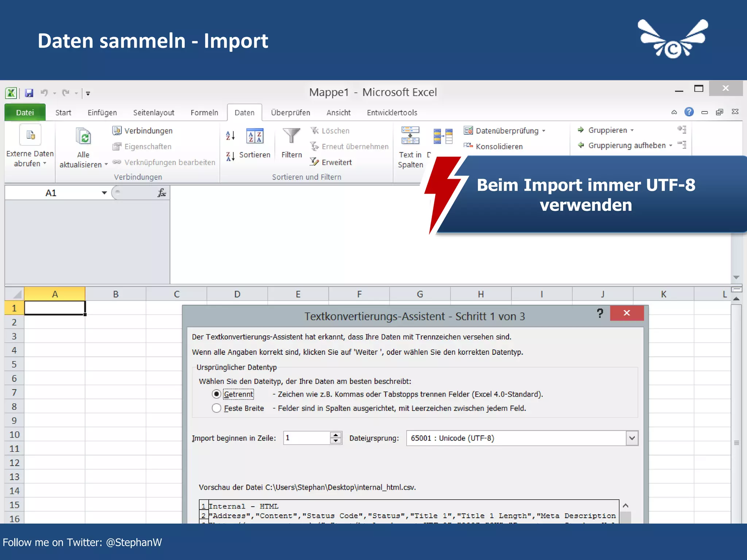
Task: Switch to the Seitenlayout tab
Action: [154, 112]
